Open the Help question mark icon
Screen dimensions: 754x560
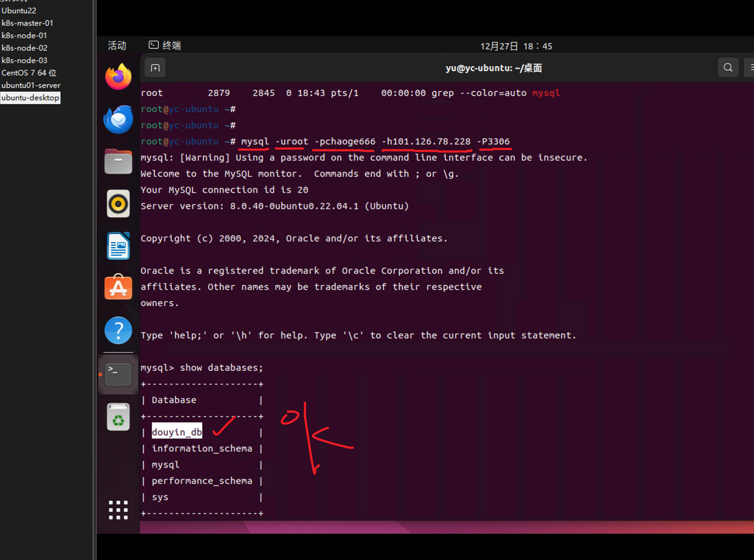click(118, 330)
